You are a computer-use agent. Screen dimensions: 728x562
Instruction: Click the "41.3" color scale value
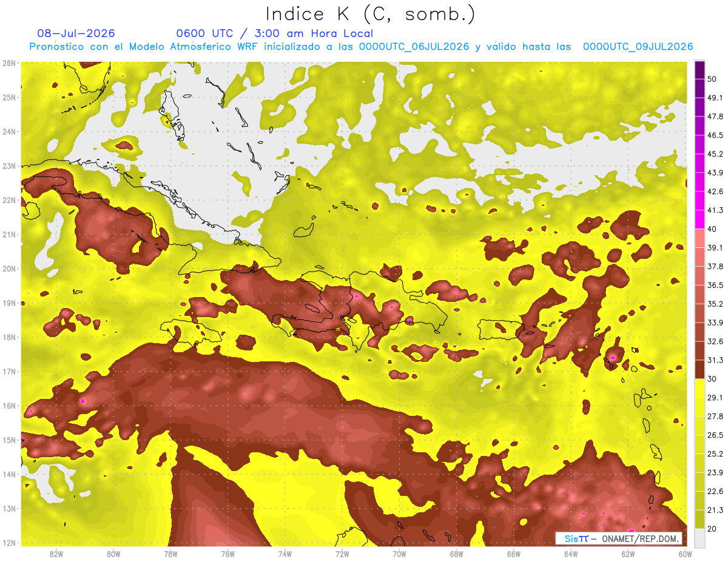pos(715,210)
